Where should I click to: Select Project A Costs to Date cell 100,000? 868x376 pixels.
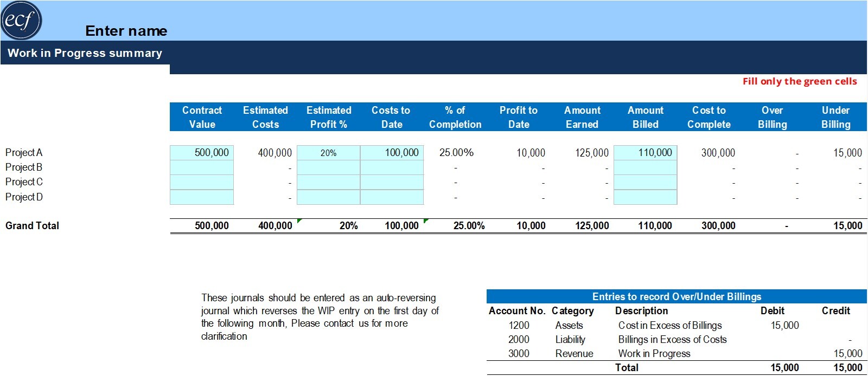pyautogui.click(x=392, y=153)
